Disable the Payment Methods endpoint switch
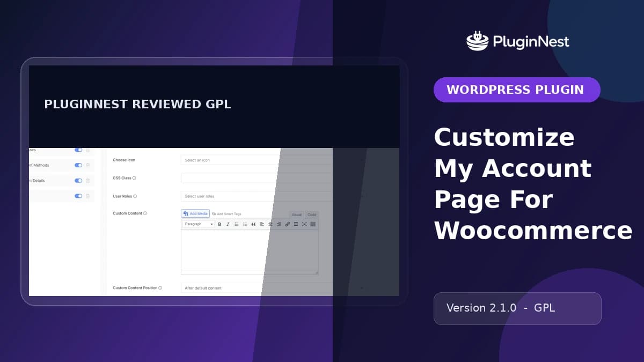The height and width of the screenshot is (362, 644). coord(78,165)
